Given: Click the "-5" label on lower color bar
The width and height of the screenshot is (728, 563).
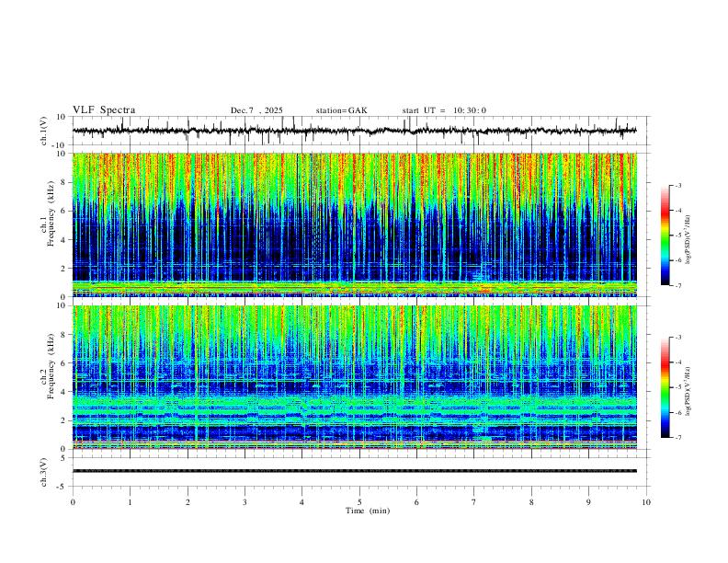Looking at the screenshot, I should (x=677, y=387).
